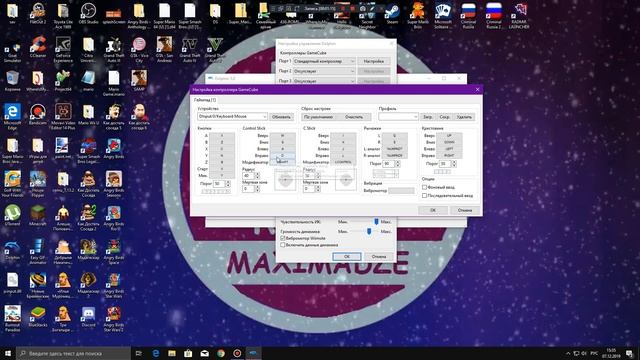Click the C-Stick Вверх mapping field
Screen dimensions: 640x360
point(343,136)
